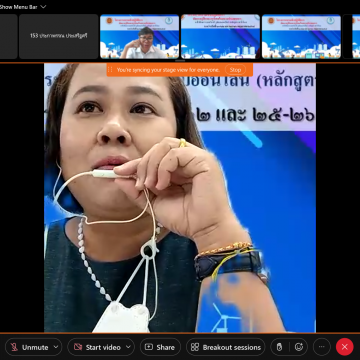Click the filmstrip resize handle under thumbnails
This screenshot has width=360, height=360.
180,61
